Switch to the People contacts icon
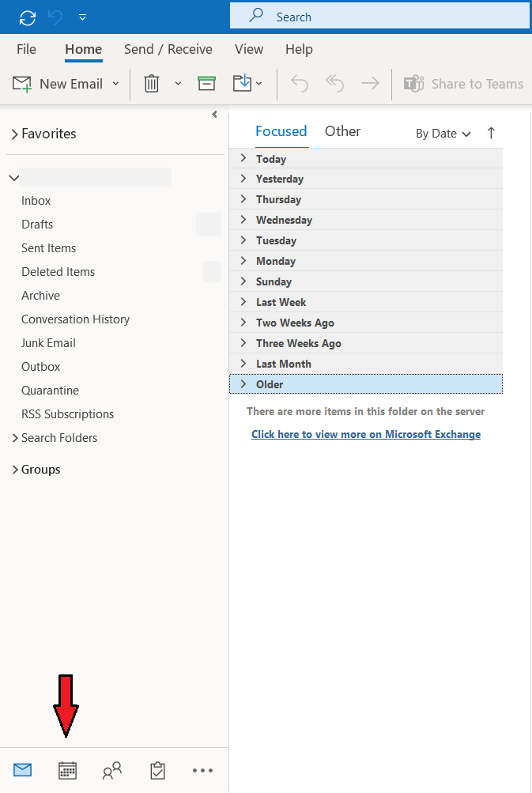This screenshot has width=532, height=793. pyautogui.click(x=112, y=770)
